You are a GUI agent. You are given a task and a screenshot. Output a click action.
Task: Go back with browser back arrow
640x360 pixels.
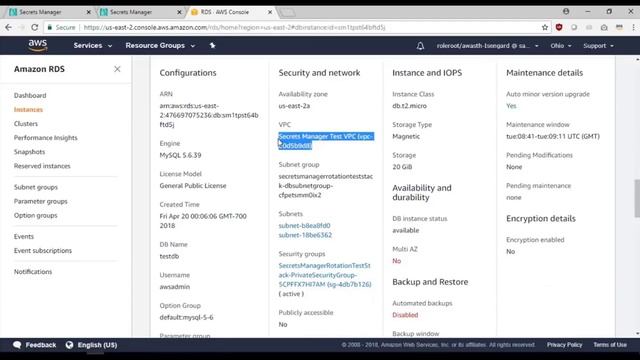tap(9, 27)
